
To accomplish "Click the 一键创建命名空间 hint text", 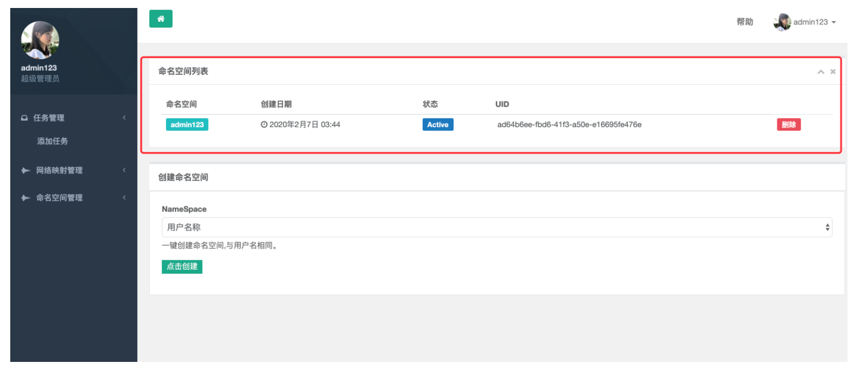I will point(220,246).
